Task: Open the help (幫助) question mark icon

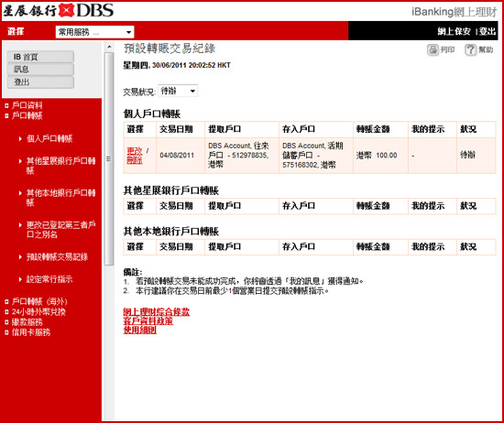Action: (x=471, y=49)
